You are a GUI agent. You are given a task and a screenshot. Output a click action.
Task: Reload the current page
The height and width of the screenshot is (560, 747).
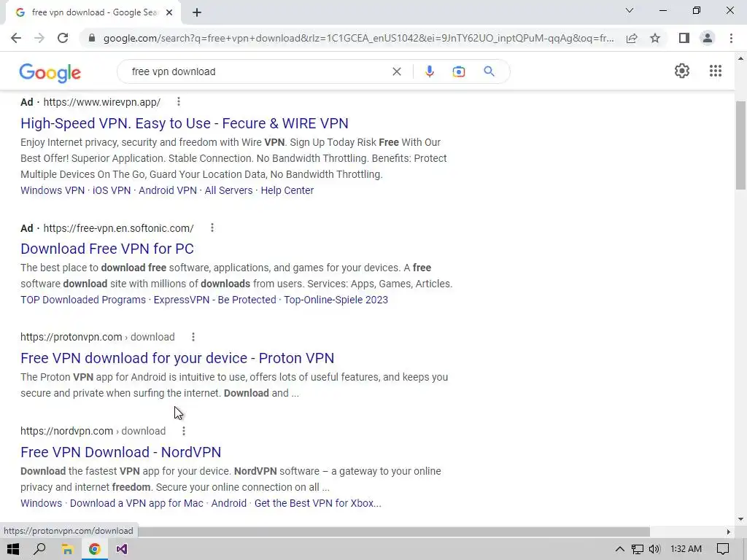[x=63, y=38]
